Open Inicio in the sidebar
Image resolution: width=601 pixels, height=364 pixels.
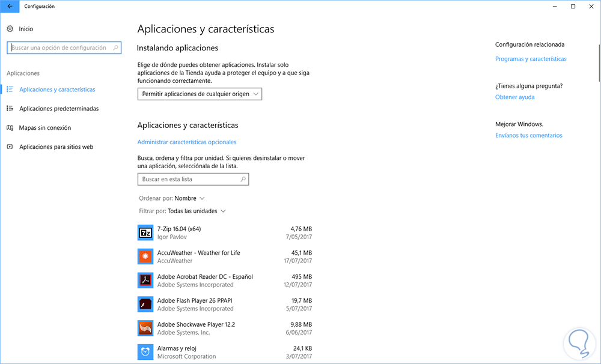26,29
